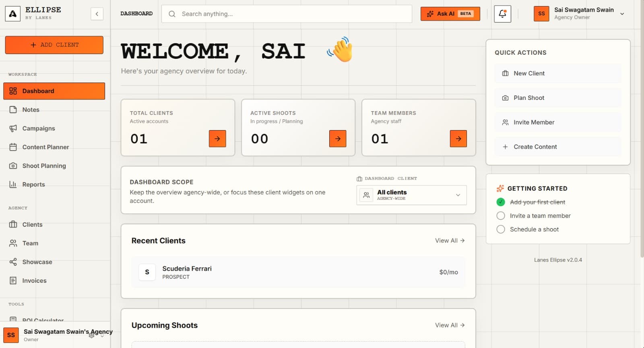Open Reports from the sidebar
The height and width of the screenshot is (348, 644).
(x=54, y=184)
